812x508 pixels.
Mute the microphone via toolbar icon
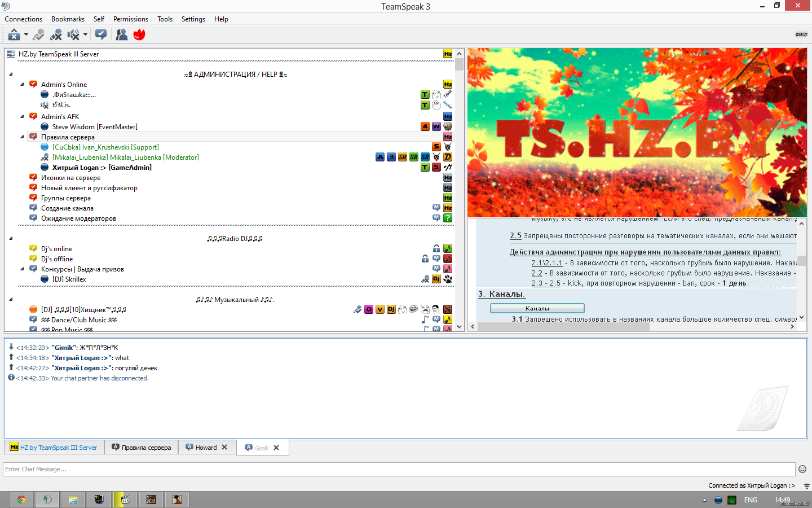[56, 34]
